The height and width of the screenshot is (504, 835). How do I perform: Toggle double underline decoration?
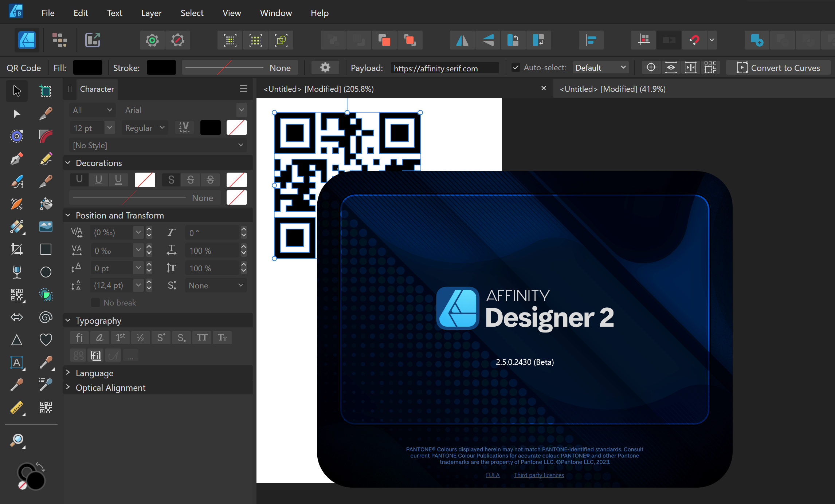click(x=118, y=180)
